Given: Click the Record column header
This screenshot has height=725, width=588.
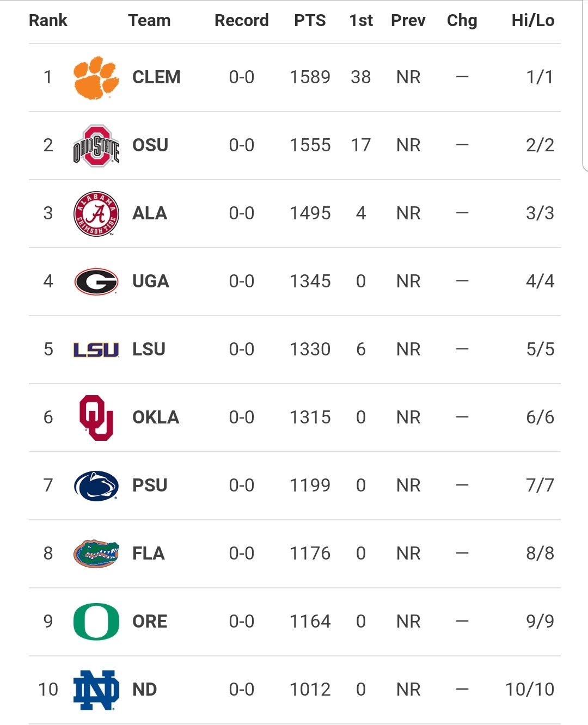Looking at the screenshot, I should point(241,21).
